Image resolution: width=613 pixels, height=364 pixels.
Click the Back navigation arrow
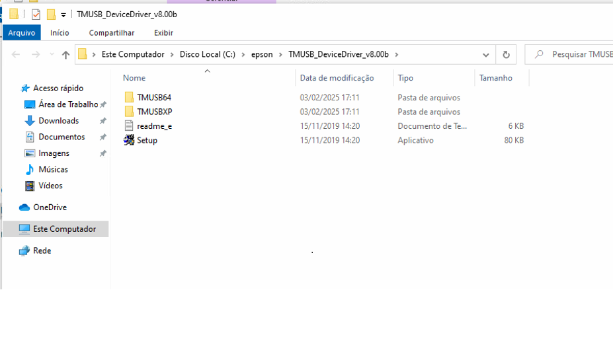16,54
